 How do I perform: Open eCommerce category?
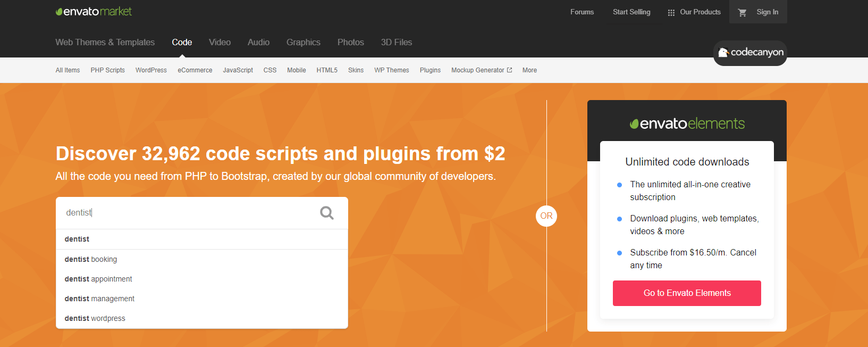click(x=195, y=70)
